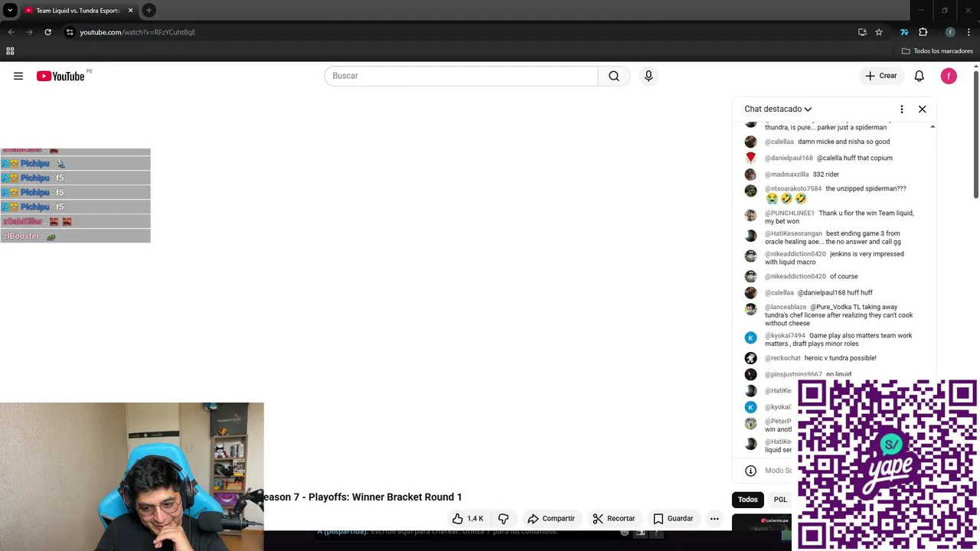Screen dimensions: 980x551
Task: Click the Compartir button
Action: (x=550, y=518)
